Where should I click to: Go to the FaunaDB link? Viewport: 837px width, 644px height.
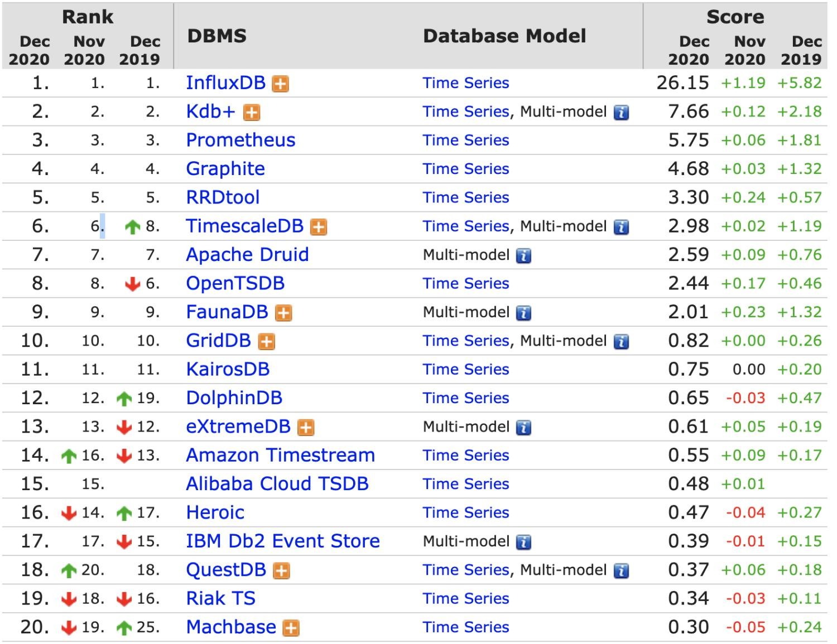tap(227, 312)
